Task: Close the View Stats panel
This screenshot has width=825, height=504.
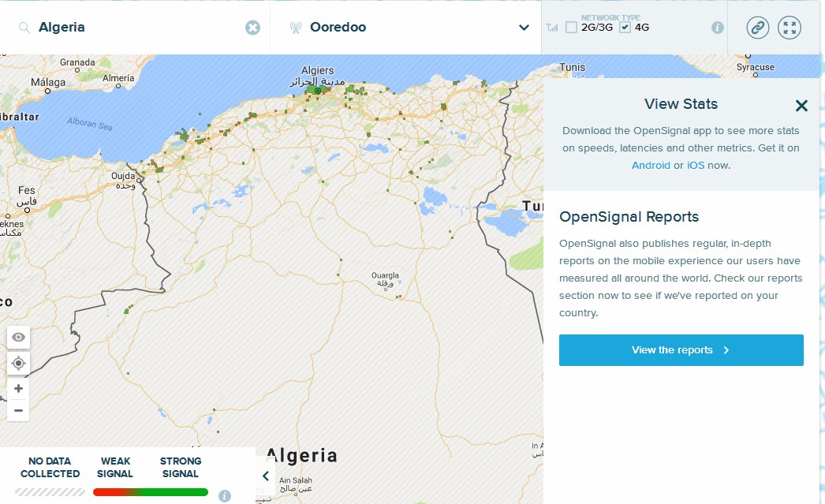Action: coord(801,106)
